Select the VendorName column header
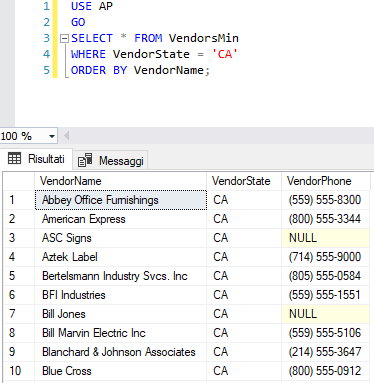374x383 pixels. click(120, 181)
